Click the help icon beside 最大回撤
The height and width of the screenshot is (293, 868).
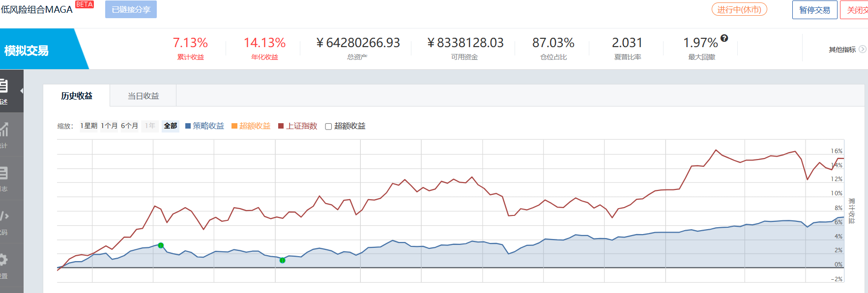tap(724, 38)
